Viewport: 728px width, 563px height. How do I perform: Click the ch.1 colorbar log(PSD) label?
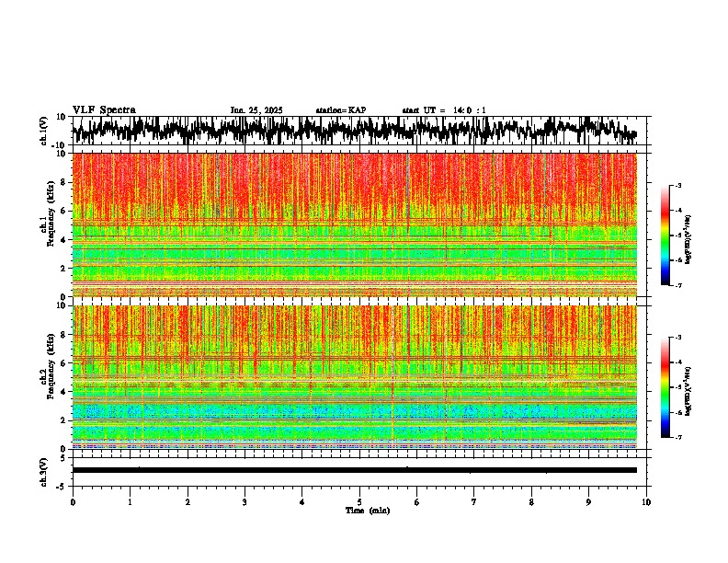688,240
